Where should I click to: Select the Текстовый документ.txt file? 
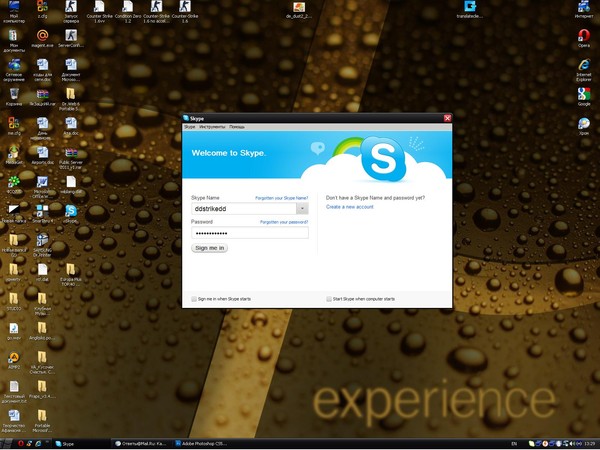pos(14,392)
